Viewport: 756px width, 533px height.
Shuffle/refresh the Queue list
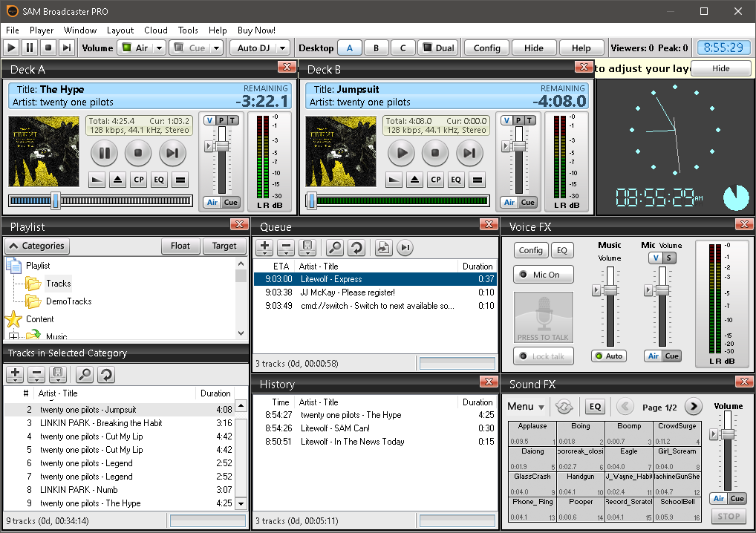click(356, 248)
